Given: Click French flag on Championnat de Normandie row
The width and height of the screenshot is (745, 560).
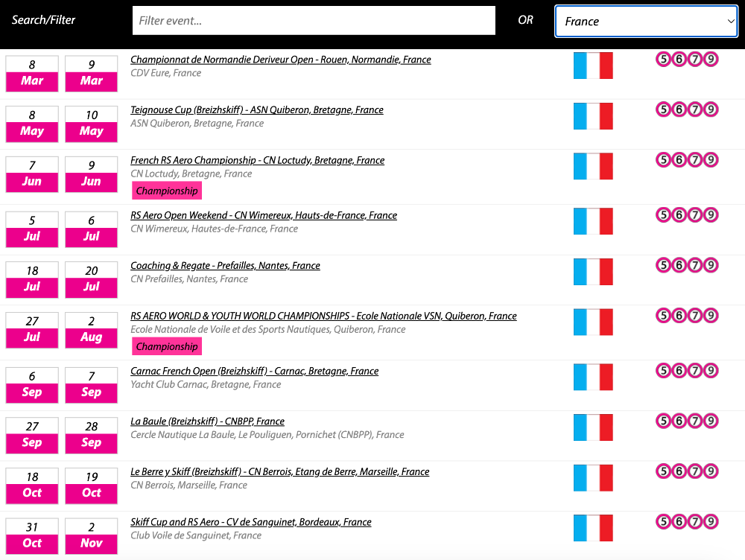Looking at the screenshot, I should (593, 66).
